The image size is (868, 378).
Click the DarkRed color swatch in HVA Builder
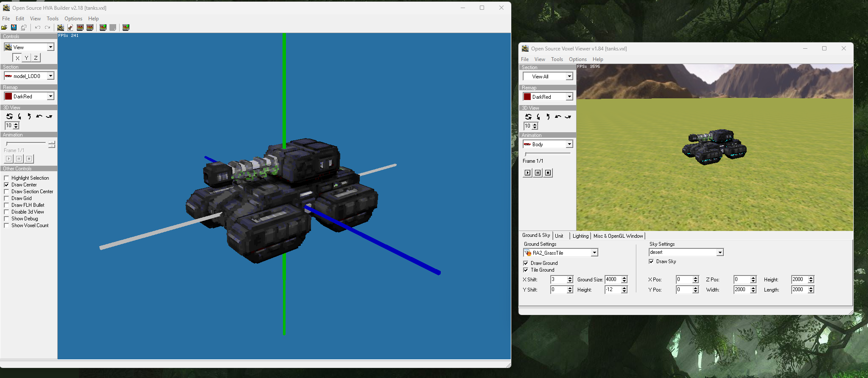(8, 96)
